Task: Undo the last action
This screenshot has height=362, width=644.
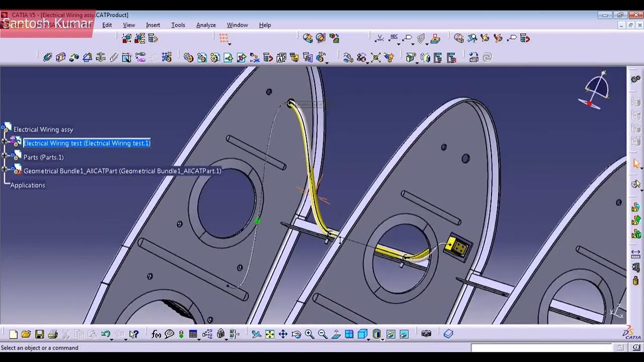Action: [x=105, y=334]
